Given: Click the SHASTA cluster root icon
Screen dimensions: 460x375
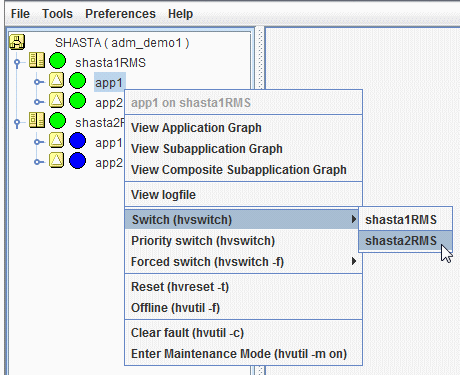Looking at the screenshot, I should pos(17,42).
